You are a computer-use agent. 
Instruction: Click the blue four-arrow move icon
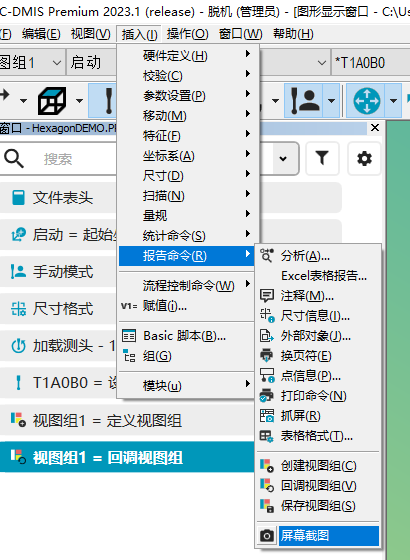point(367,101)
